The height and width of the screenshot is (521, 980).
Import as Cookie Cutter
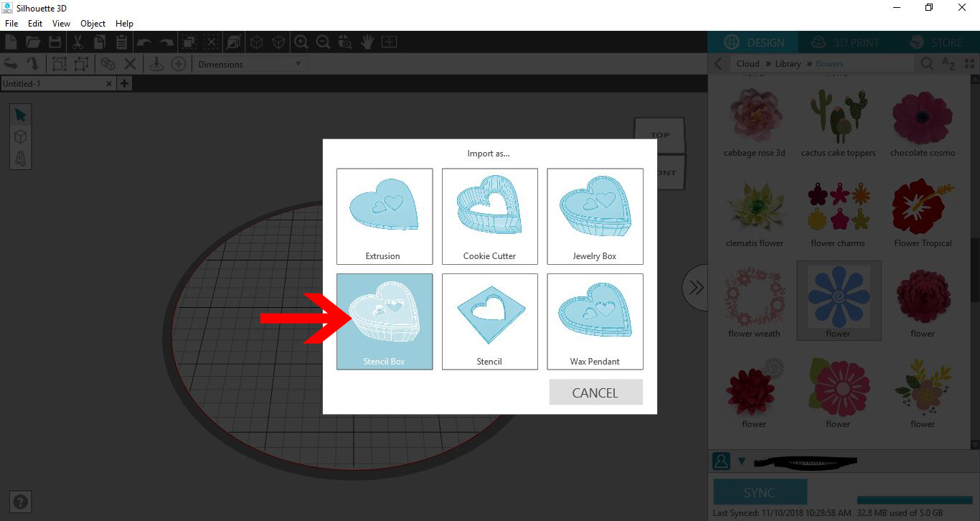click(x=490, y=216)
